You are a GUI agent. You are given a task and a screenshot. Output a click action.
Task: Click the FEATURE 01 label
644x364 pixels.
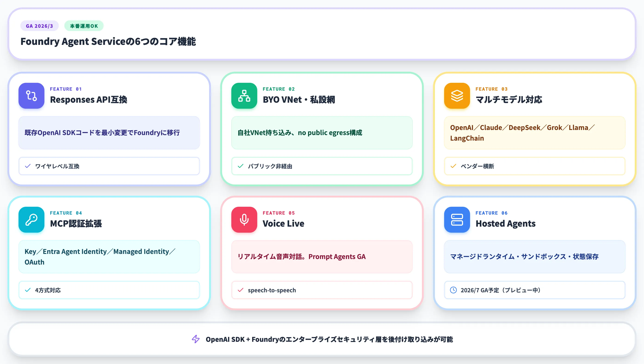tap(66, 89)
